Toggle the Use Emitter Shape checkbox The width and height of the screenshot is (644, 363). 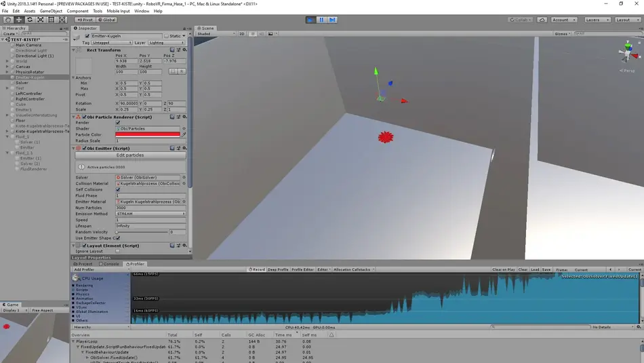(118, 238)
